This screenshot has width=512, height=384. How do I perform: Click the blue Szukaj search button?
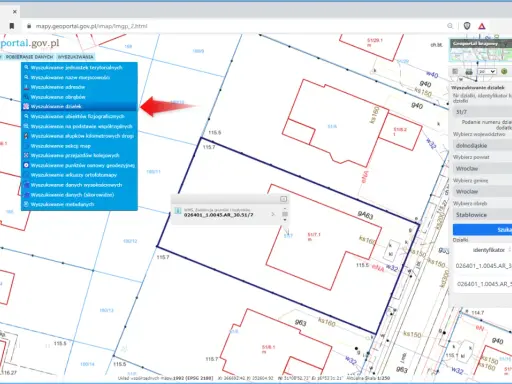(x=482, y=230)
